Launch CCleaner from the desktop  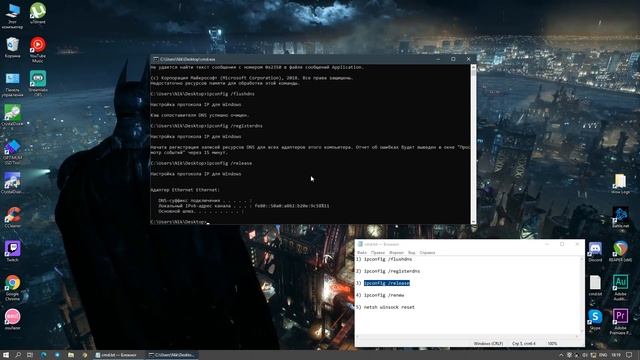coord(12,217)
